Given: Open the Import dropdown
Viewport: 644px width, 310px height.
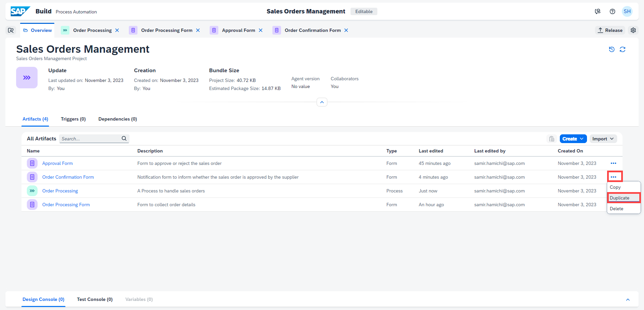Looking at the screenshot, I should pos(603,139).
